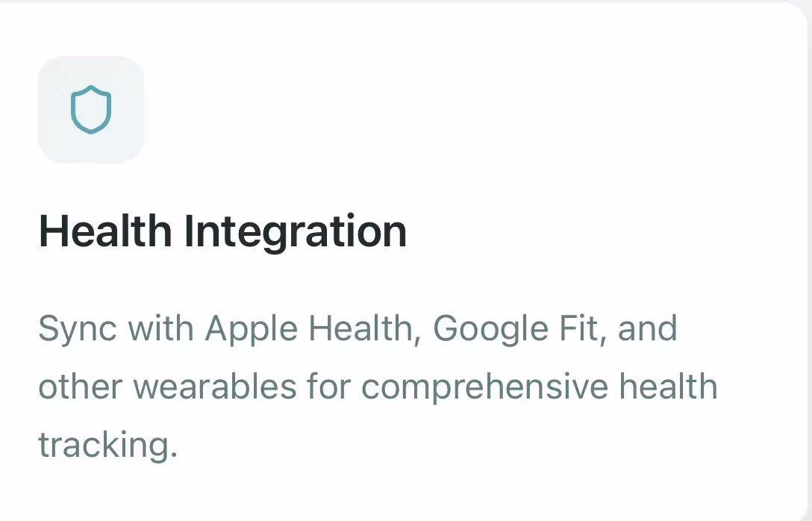Click the word "with" in the description
This screenshot has height=521, width=812.
coord(161,328)
